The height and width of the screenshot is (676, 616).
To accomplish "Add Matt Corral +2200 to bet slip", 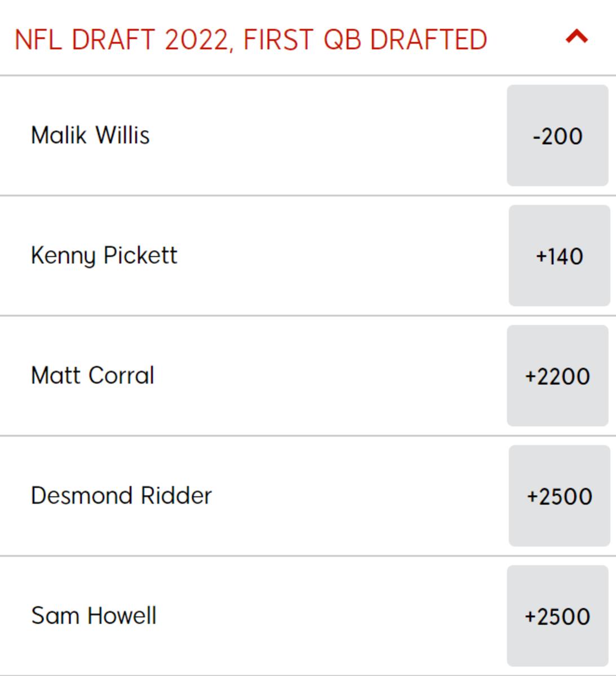I will point(557,376).
